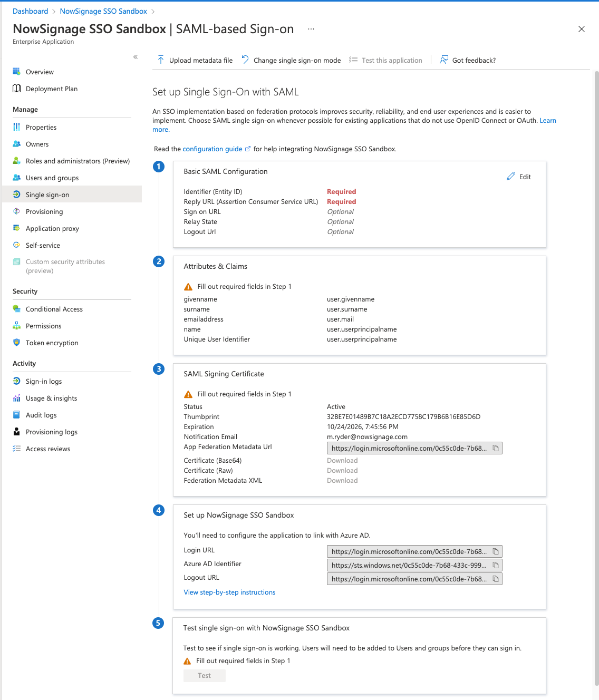Click the pencil Edit icon in Basic SAML Configuration
Screen dimensions: 599x700
coord(511,177)
